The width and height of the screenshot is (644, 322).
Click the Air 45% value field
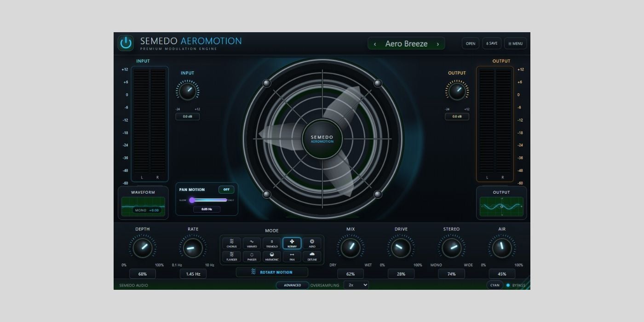(502, 274)
